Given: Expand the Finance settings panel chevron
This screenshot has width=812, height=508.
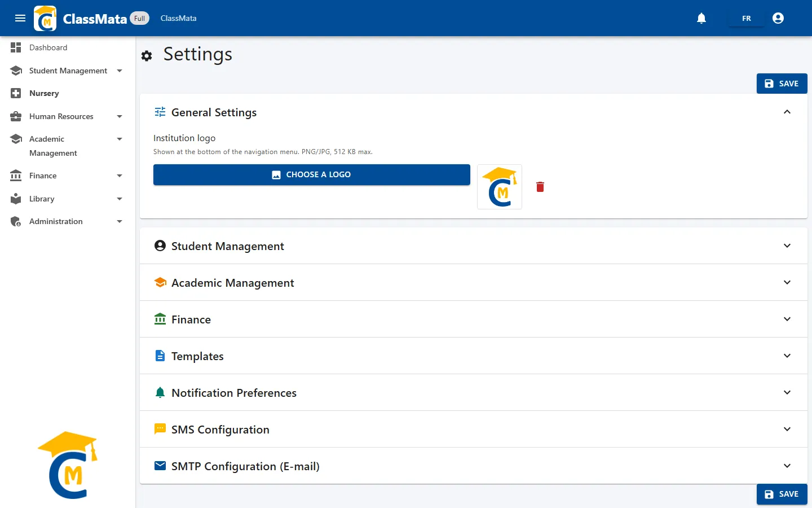Looking at the screenshot, I should [787, 319].
